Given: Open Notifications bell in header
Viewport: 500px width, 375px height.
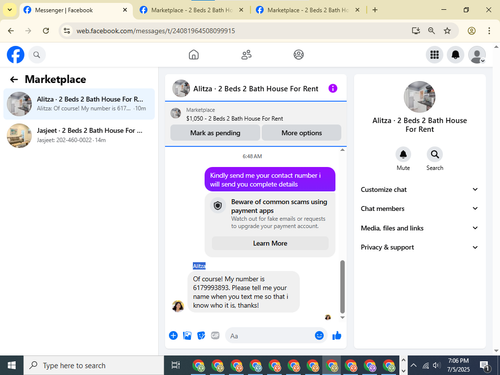Looking at the screenshot, I should click(x=455, y=55).
